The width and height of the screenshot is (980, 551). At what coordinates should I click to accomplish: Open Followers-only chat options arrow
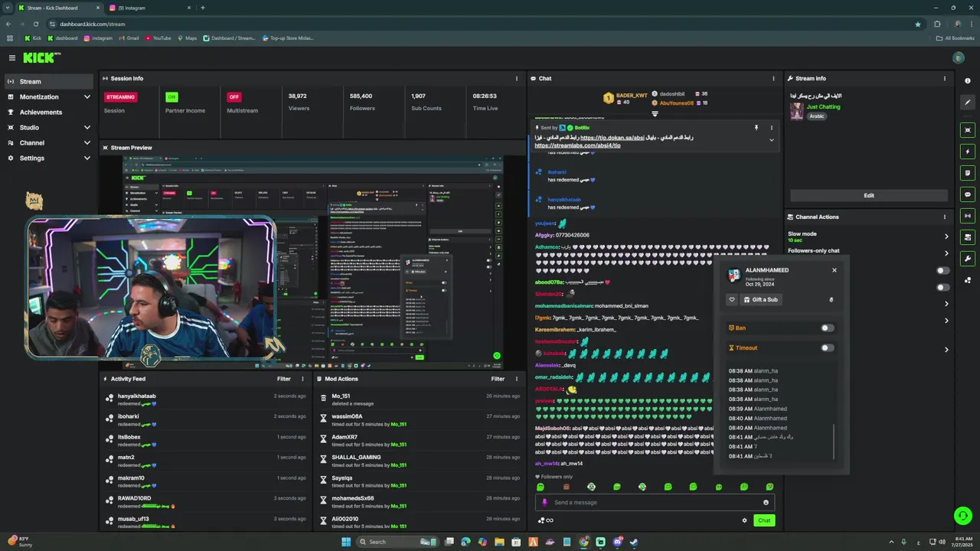[x=946, y=253]
